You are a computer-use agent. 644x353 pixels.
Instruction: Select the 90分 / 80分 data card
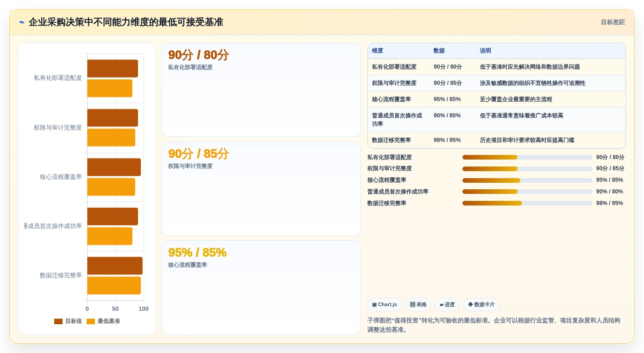[261, 90]
